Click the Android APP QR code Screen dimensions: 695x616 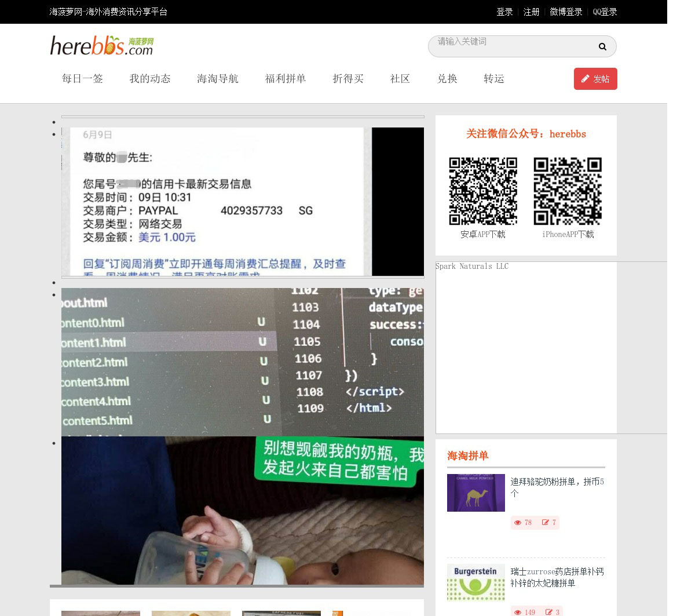(483, 191)
